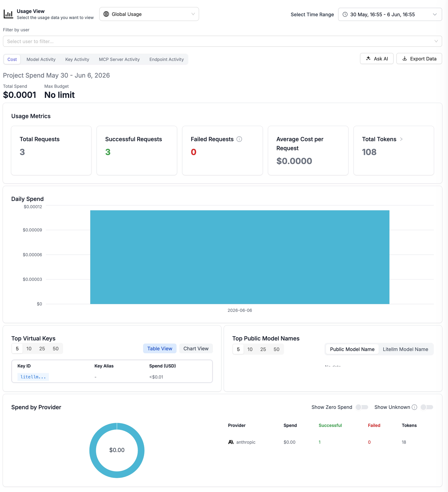Toggle the Show Zero Spend switch
Image resolution: width=448 pixels, height=492 pixels.
click(362, 407)
